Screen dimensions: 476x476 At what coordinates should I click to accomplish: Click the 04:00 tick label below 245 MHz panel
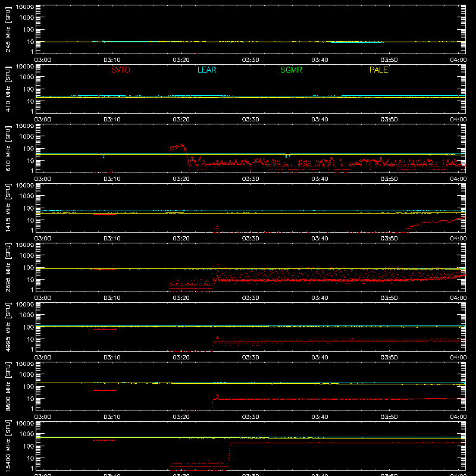pos(458,60)
